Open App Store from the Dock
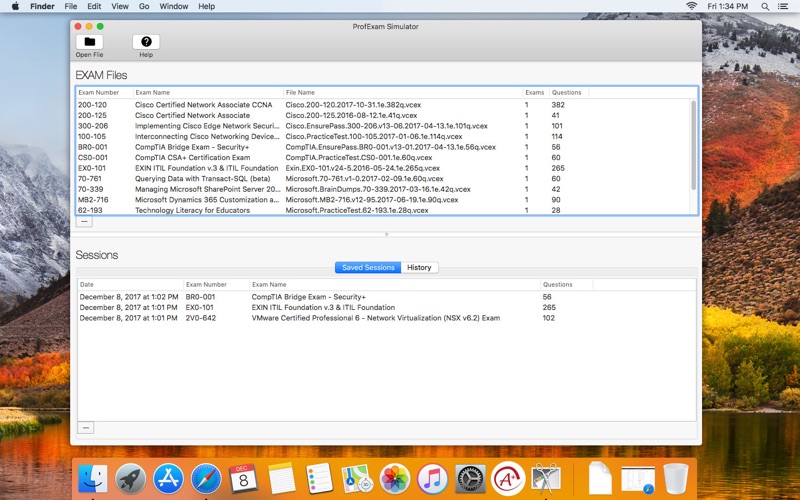The width and height of the screenshot is (800, 500). pyautogui.click(x=168, y=479)
